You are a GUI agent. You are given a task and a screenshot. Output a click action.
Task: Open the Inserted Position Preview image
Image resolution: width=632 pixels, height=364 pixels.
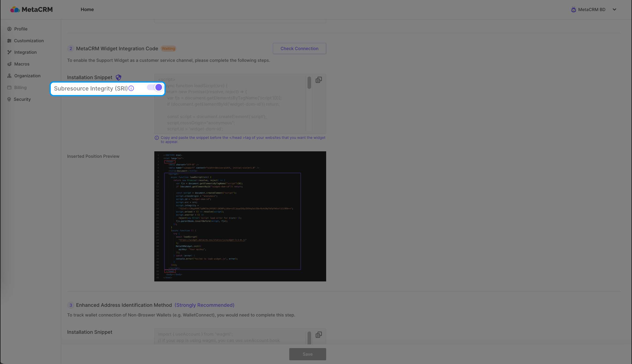pos(240,216)
